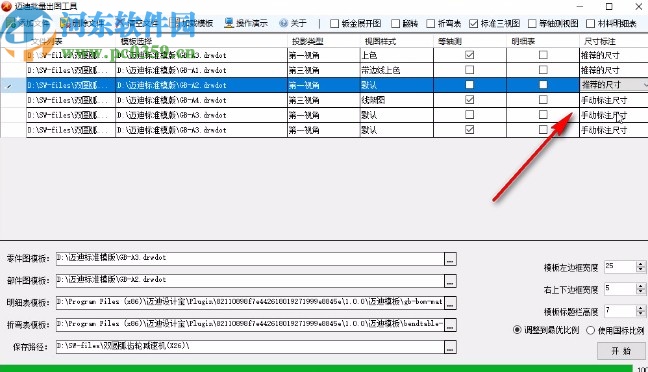Image resolution: width=648 pixels, height=372 pixels.
Task: Click the 零件图模板 path field
Action: (250, 258)
